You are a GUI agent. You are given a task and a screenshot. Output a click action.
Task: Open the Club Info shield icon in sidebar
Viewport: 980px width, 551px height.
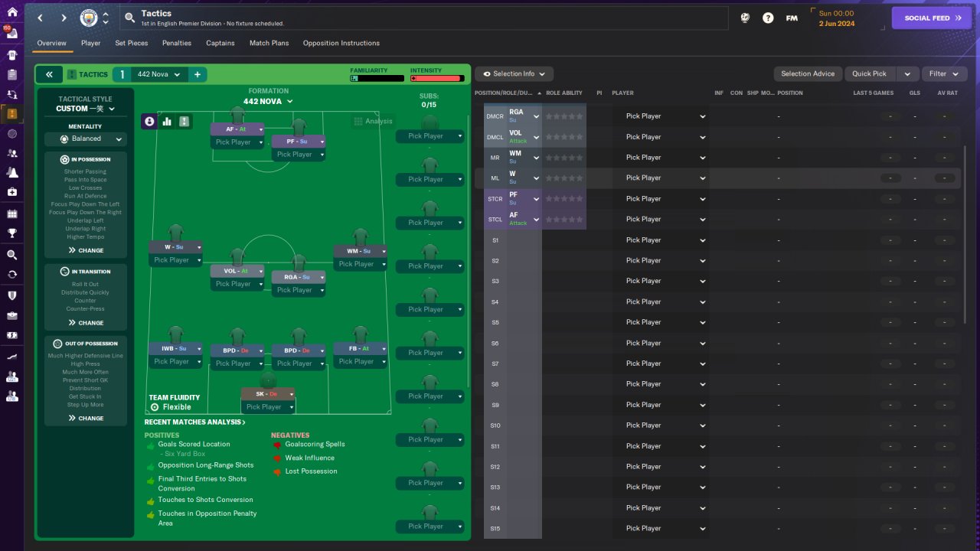[11, 295]
